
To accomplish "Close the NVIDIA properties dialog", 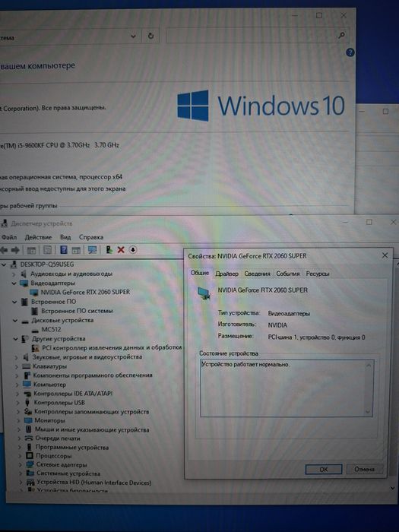I will point(385,255).
